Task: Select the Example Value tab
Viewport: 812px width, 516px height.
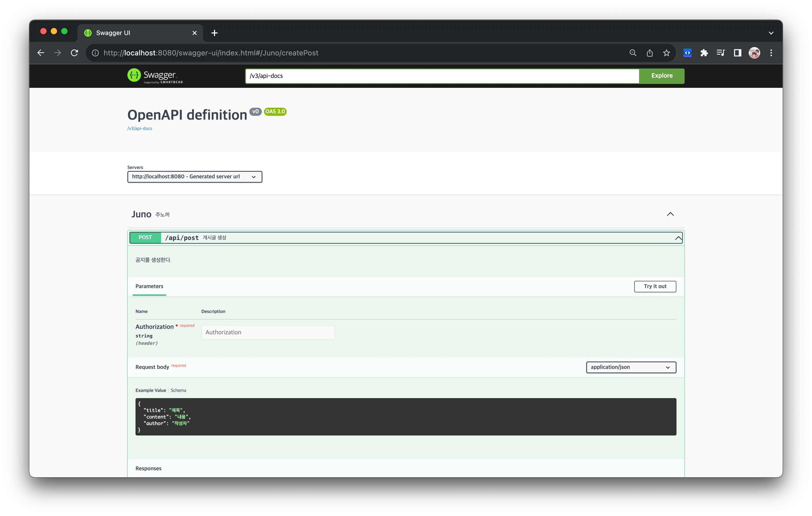Action: point(151,390)
